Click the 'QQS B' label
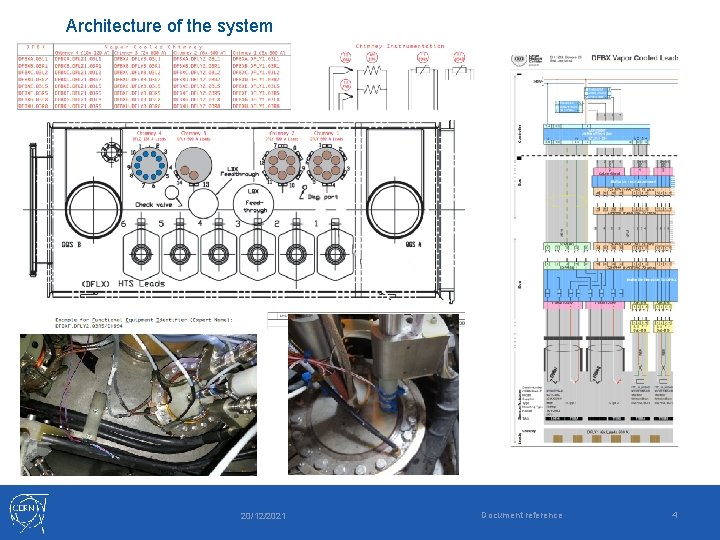The image size is (720, 540). [x=71, y=244]
